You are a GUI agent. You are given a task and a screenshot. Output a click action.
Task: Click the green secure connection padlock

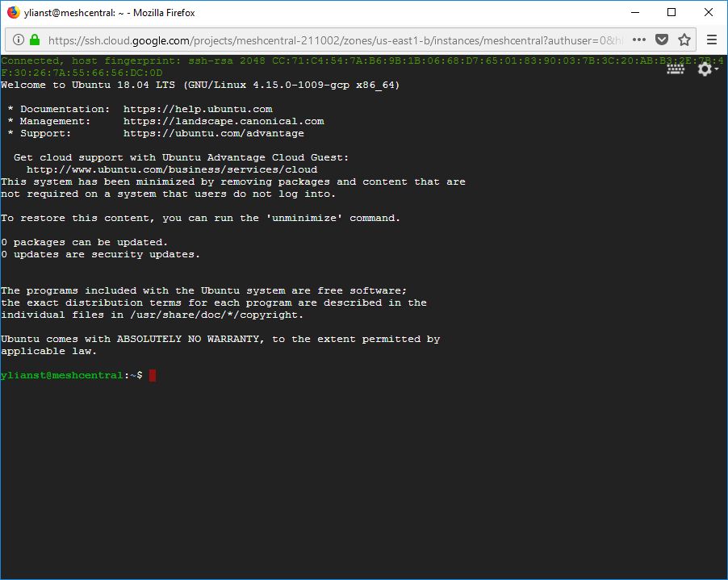[35, 40]
